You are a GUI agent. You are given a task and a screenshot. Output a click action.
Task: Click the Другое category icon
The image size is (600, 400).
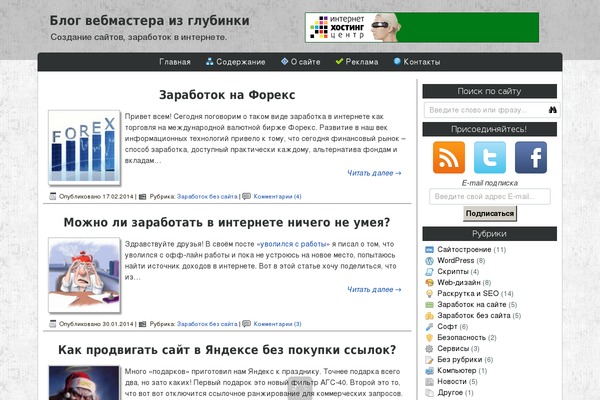(429, 393)
